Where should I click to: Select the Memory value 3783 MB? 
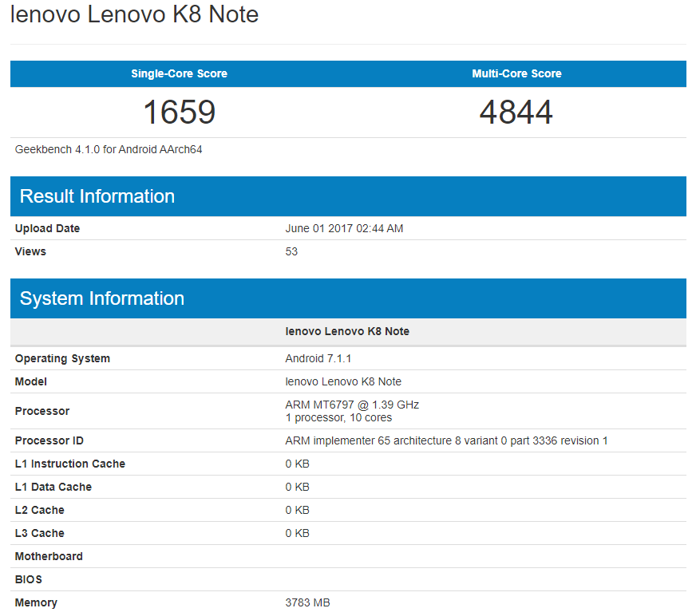307,603
